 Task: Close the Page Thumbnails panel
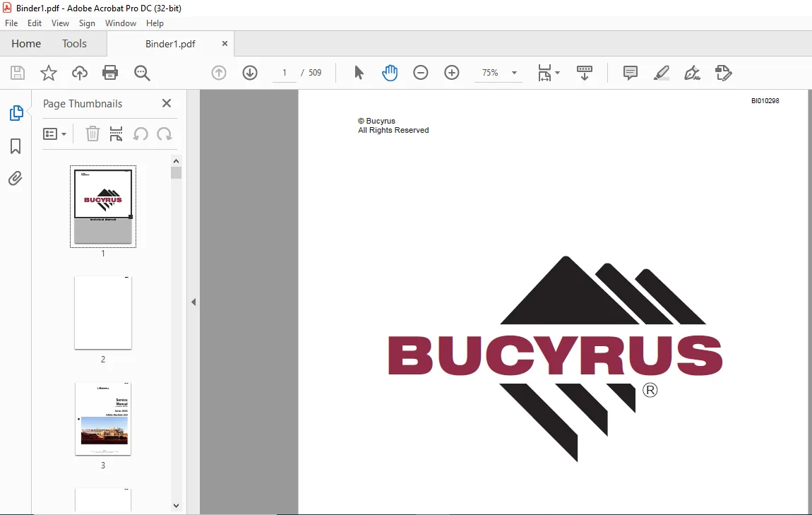(x=166, y=103)
